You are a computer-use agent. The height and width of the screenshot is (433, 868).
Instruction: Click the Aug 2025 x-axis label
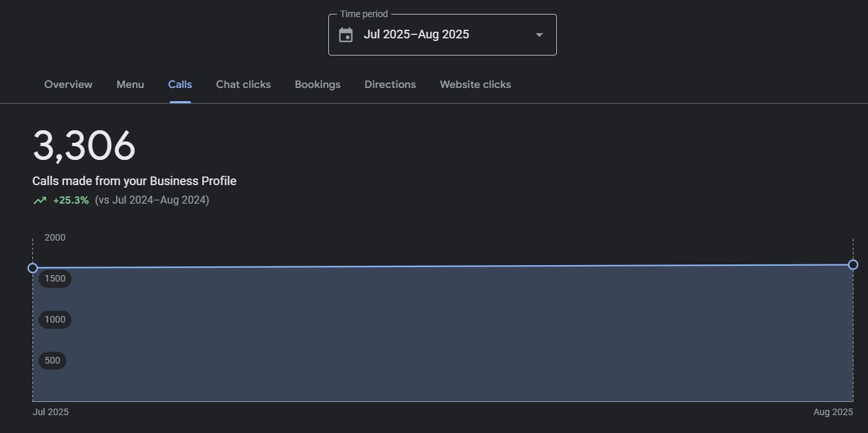[832, 412]
